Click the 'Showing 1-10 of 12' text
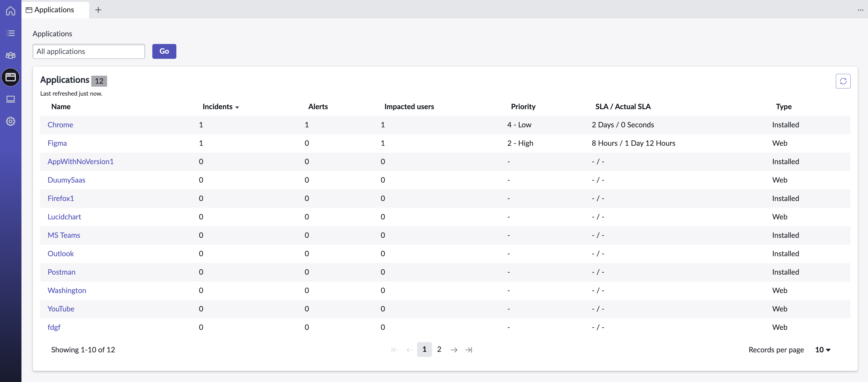Screen dimensions: 868x382 pos(83,350)
